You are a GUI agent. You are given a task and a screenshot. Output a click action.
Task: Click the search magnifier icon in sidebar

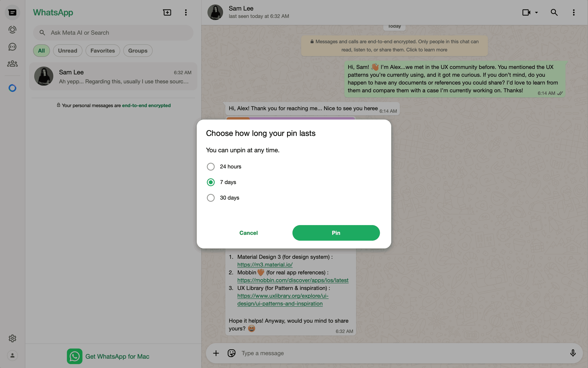[42, 33]
